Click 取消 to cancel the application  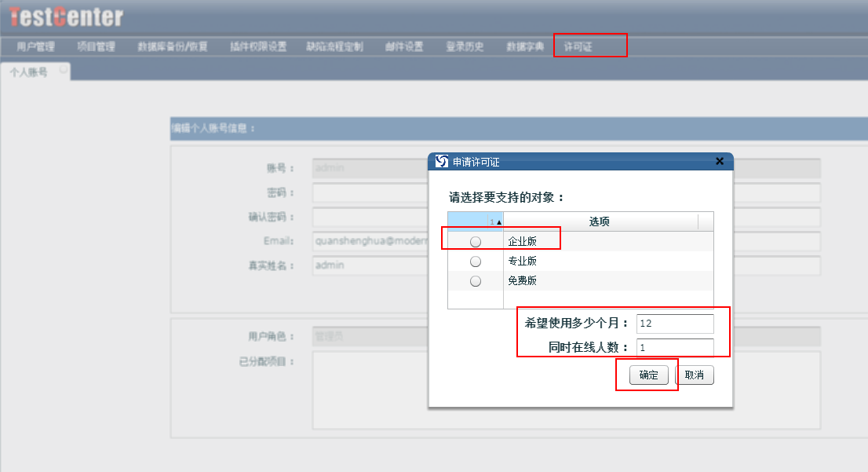coord(694,375)
